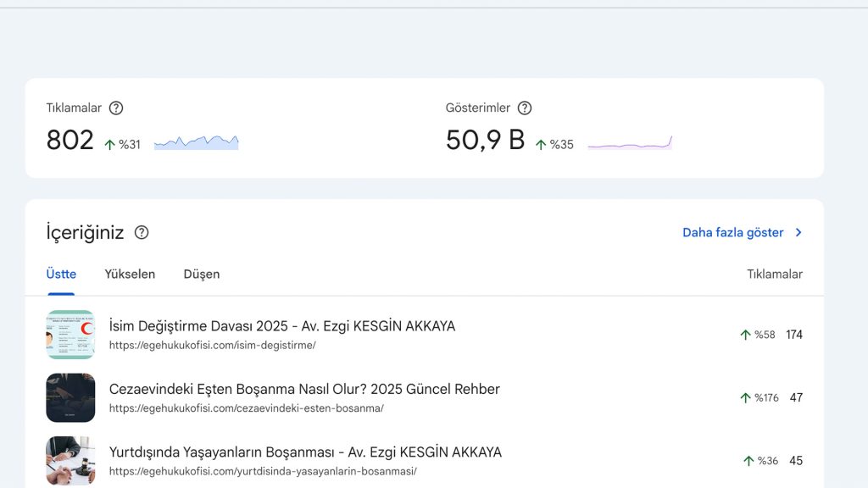This screenshot has width=868, height=488.
Task: Click the İsim Değiştirme Davası thumbnail image
Action: coord(70,335)
